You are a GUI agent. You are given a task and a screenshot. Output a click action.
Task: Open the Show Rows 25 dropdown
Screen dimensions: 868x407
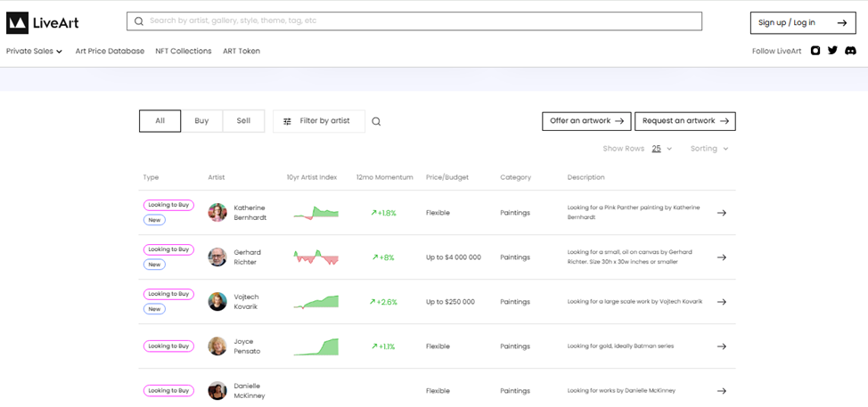pyautogui.click(x=661, y=149)
